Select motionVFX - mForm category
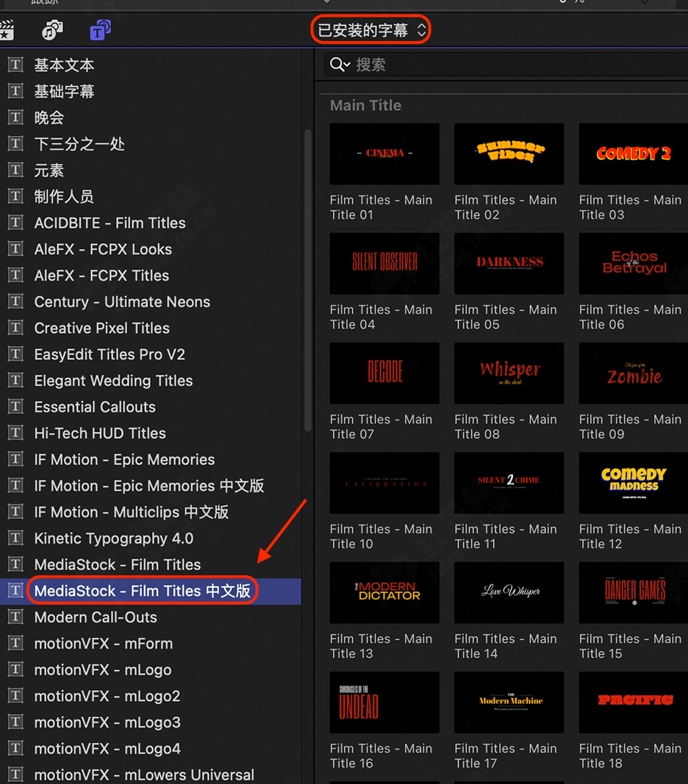 pyautogui.click(x=150, y=644)
